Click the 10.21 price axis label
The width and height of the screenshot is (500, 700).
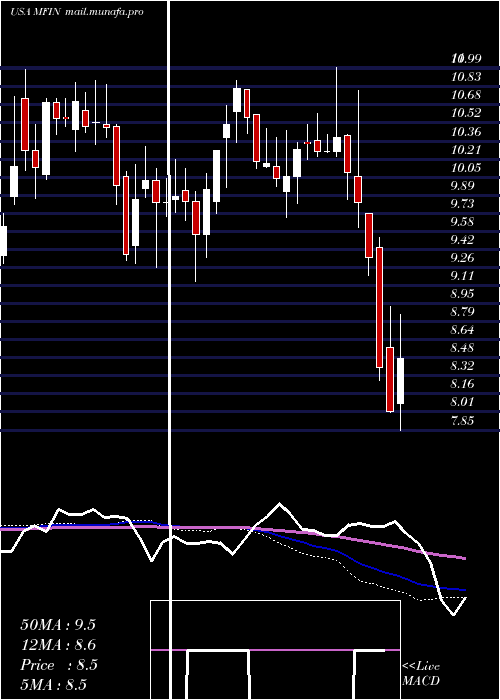(466, 150)
